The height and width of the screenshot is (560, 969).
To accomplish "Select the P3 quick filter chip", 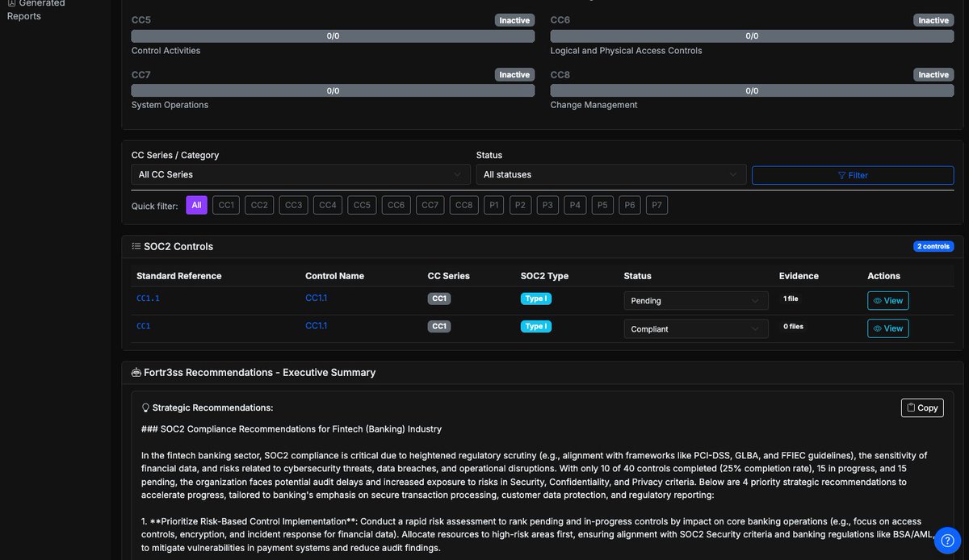I will point(547,205).
